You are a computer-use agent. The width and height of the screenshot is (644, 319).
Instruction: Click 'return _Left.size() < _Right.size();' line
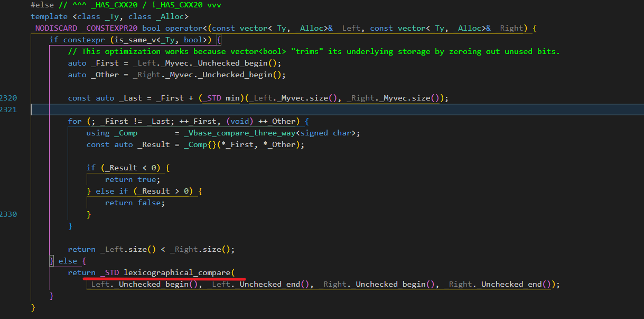[151, 249]
